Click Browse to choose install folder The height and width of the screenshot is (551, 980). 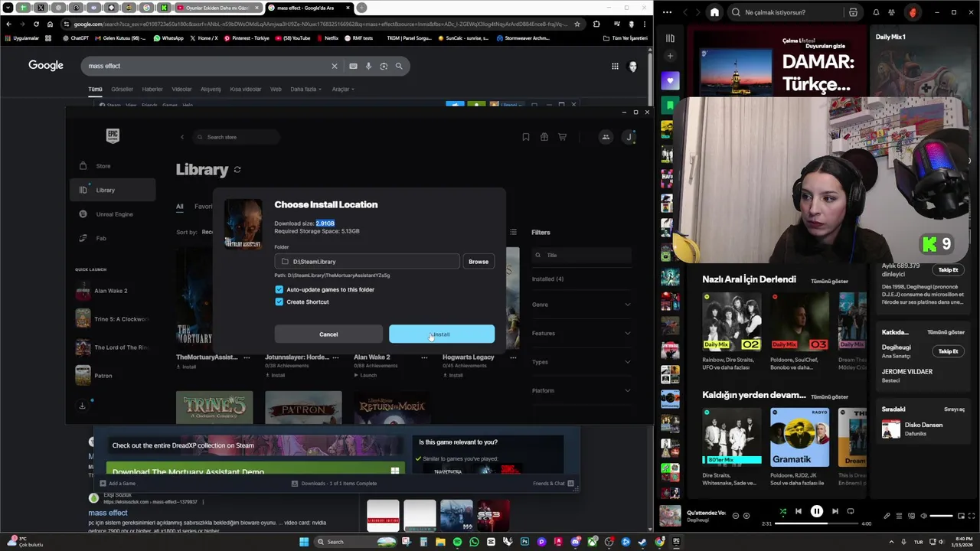pyautogui.click(x=479, y=262)
